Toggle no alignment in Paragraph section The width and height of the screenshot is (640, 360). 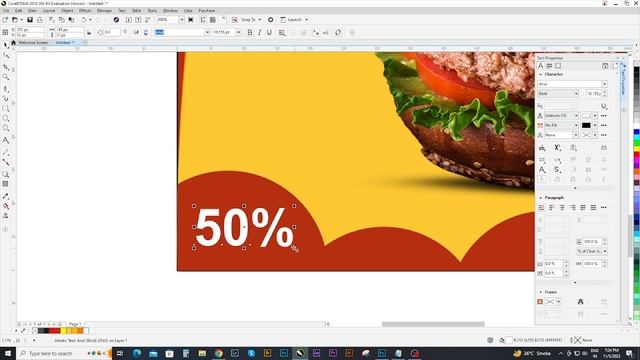(541, 207)
